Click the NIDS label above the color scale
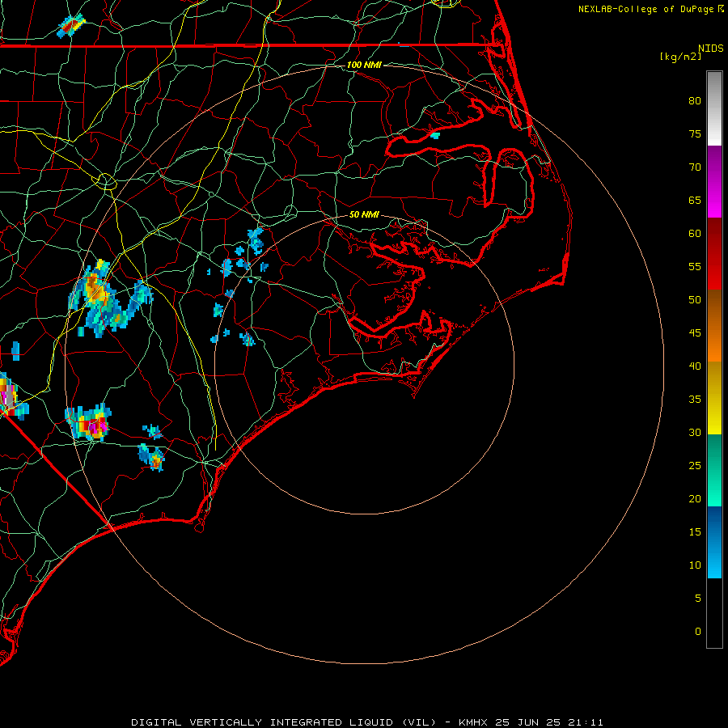 pyautogui.click(x=710, y=49)
